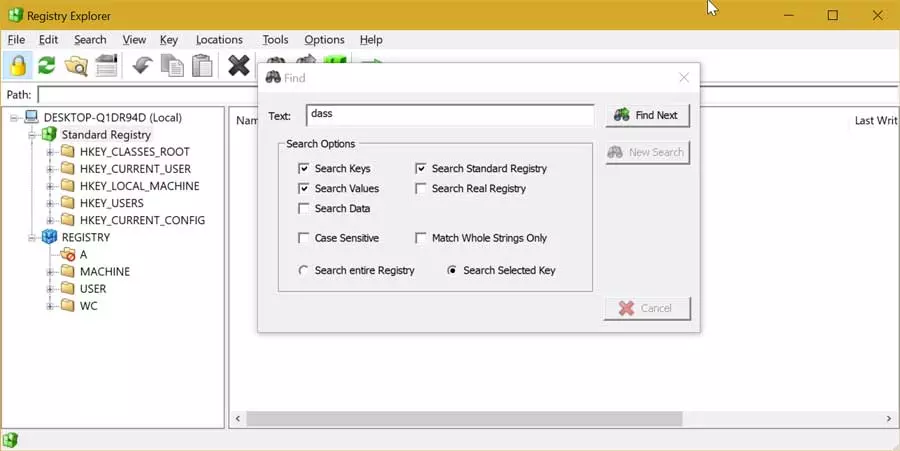Close the Find dialog with its X

click(684, 77)
